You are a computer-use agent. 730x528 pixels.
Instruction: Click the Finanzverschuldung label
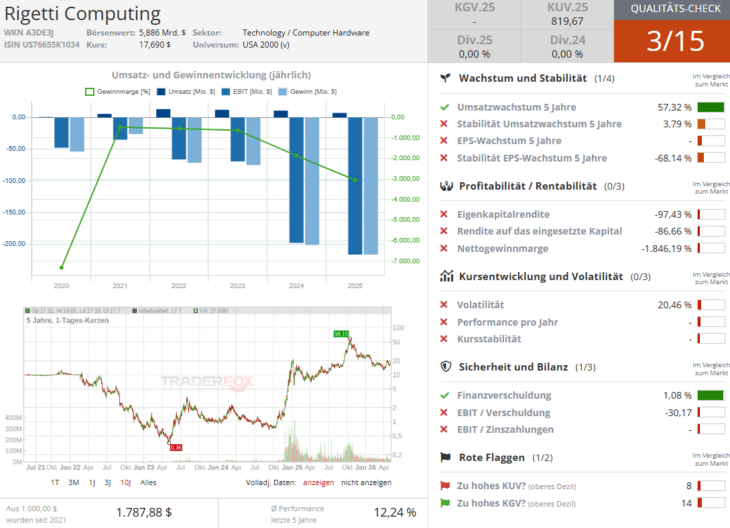tap(504, 395)
